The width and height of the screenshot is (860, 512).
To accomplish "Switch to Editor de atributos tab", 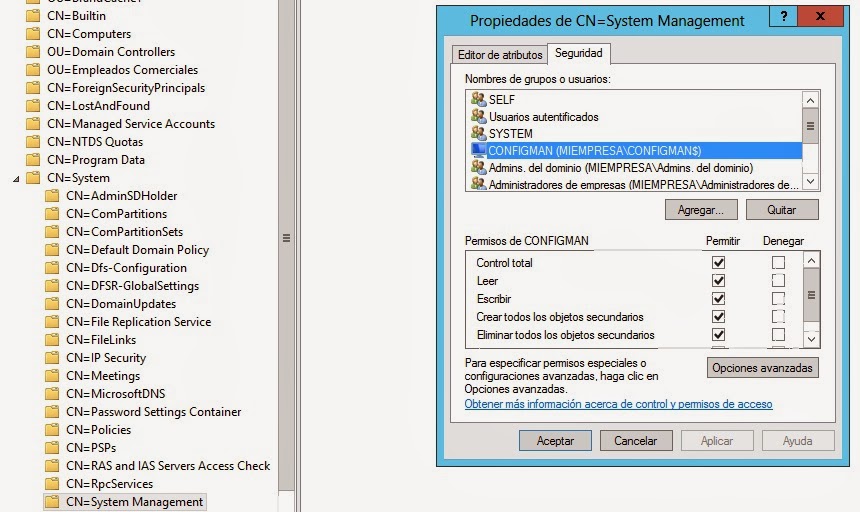I will [x=500, y=55].
